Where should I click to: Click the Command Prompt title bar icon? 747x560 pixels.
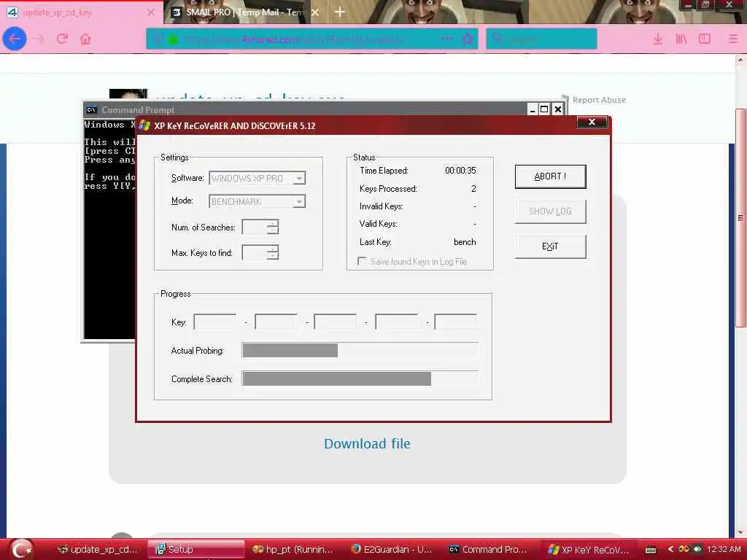[x=91, y=110]
